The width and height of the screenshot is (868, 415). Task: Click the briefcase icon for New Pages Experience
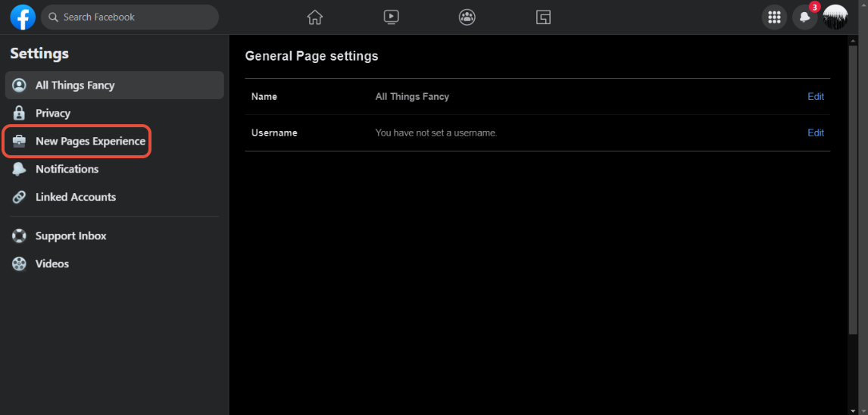point(20,141)
